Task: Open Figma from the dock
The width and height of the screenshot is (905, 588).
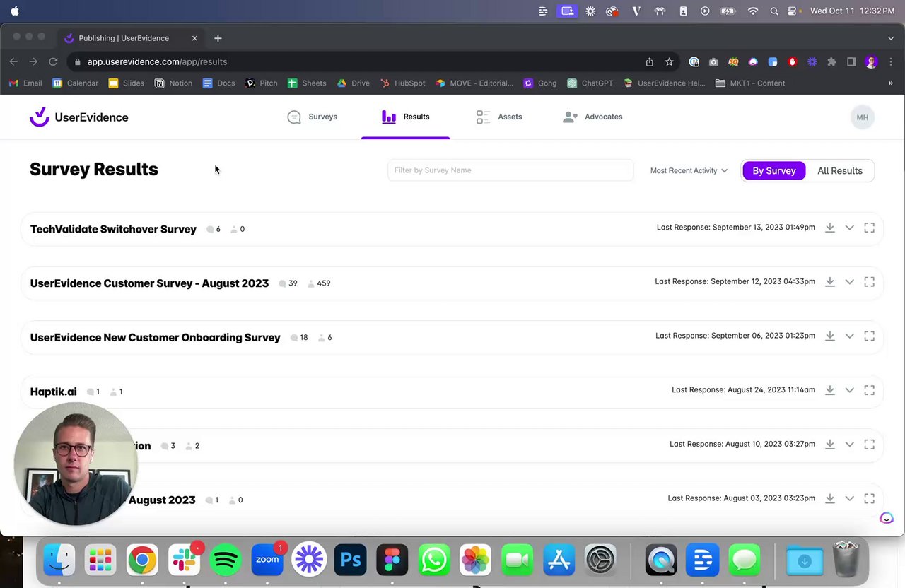Action: pyautogui.click(x=392, y=560)
